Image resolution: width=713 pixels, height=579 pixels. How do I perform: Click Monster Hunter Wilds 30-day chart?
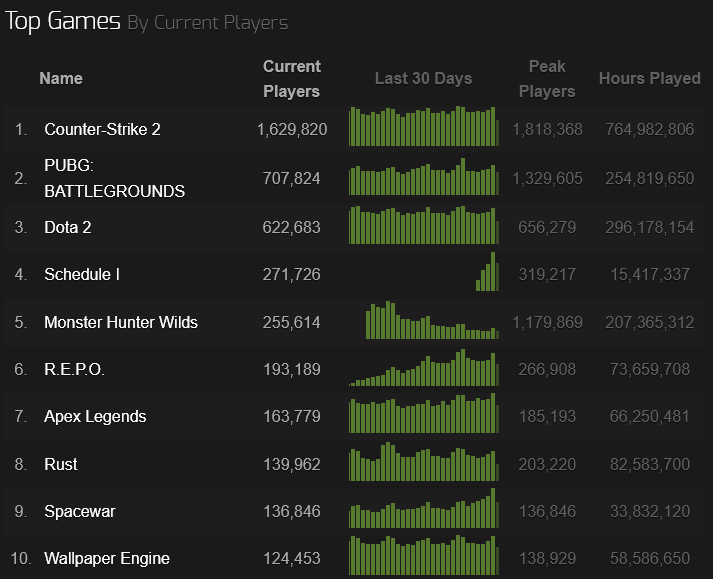tap(432, 320)
